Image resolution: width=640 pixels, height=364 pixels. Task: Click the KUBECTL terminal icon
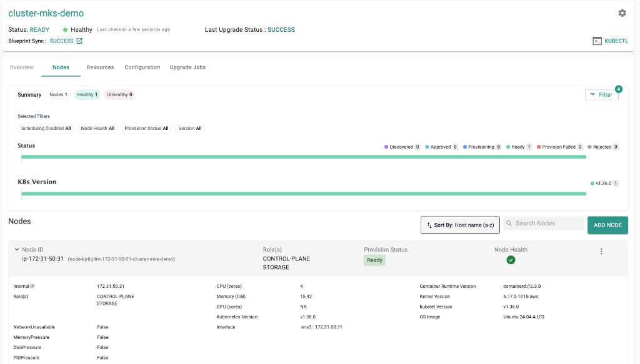pos(597,41)
